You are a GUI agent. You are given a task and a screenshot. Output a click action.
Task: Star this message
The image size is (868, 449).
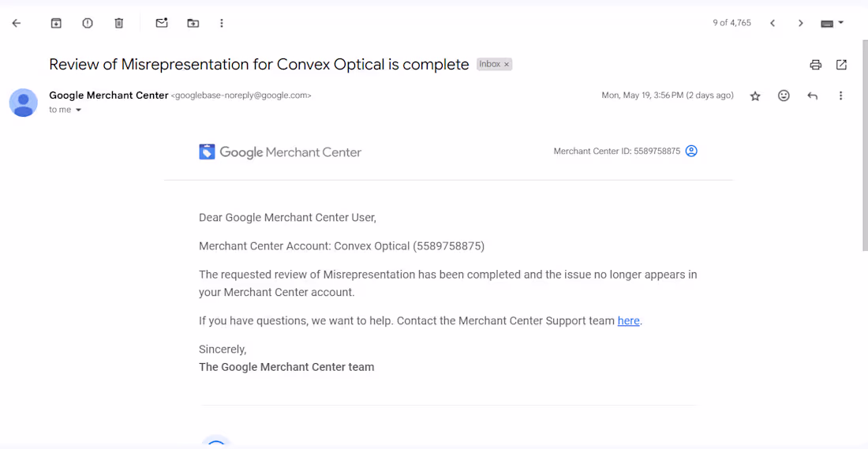coord(755,95)
